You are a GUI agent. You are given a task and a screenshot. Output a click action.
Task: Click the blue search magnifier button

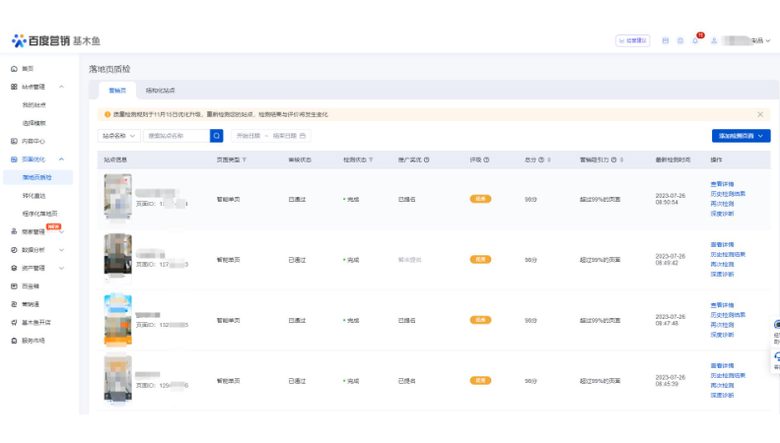216,136
